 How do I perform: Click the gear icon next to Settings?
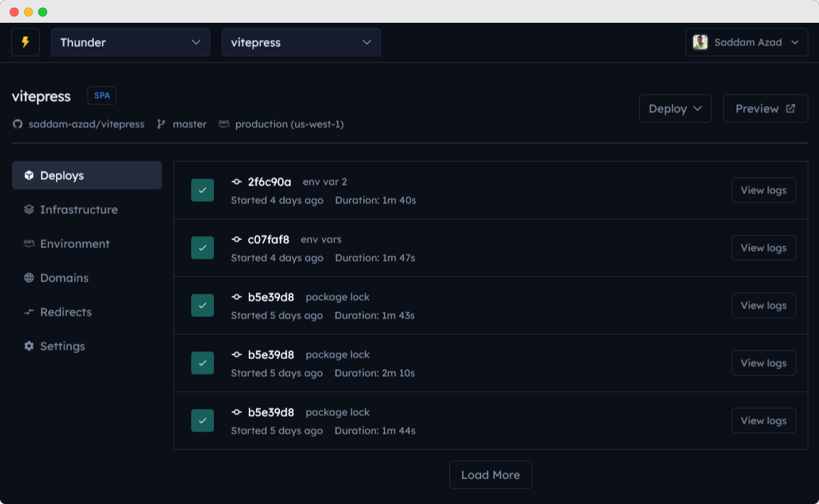28,345
